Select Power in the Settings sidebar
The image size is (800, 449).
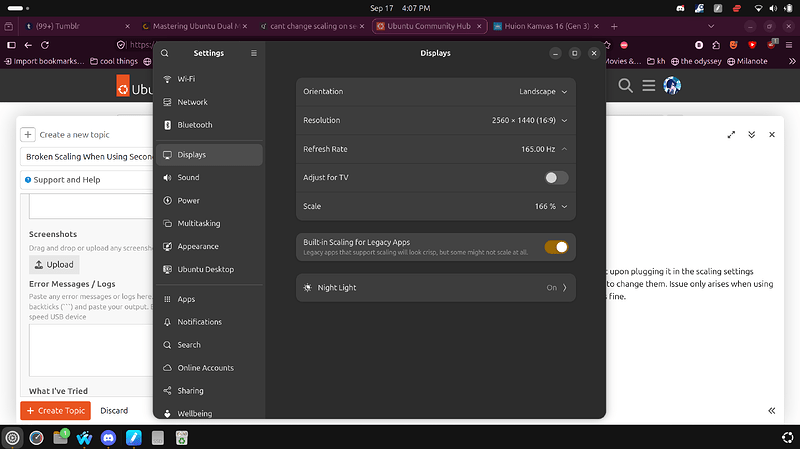pos(209,201)
